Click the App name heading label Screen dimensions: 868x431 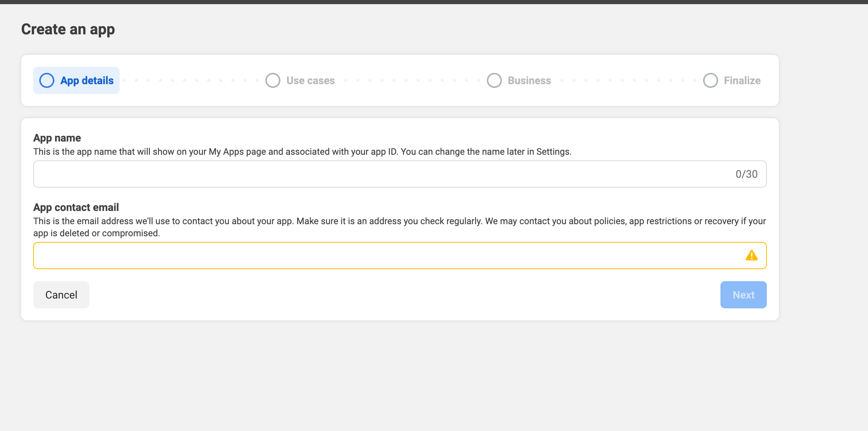[57, 138]
